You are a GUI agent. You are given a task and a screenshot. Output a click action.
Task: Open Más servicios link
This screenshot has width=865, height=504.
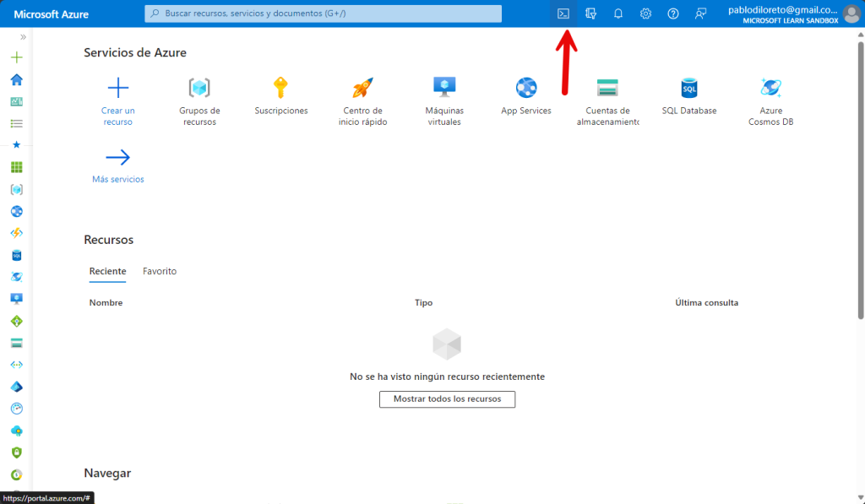[x=117, y=165]
